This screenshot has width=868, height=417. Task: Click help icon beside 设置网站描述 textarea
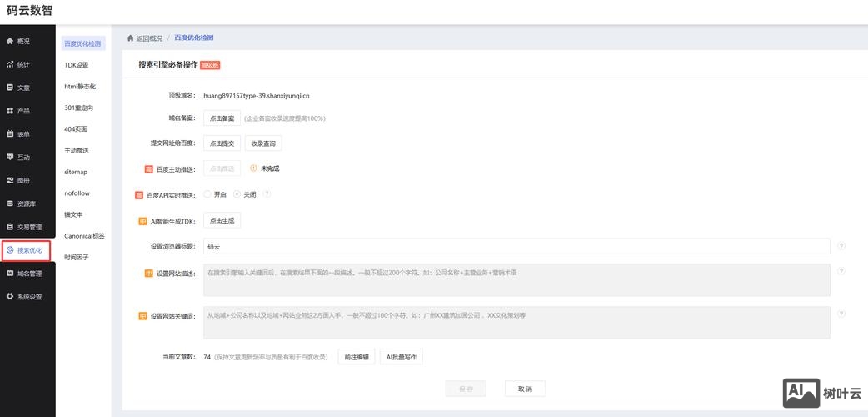[x=841, y=272]
